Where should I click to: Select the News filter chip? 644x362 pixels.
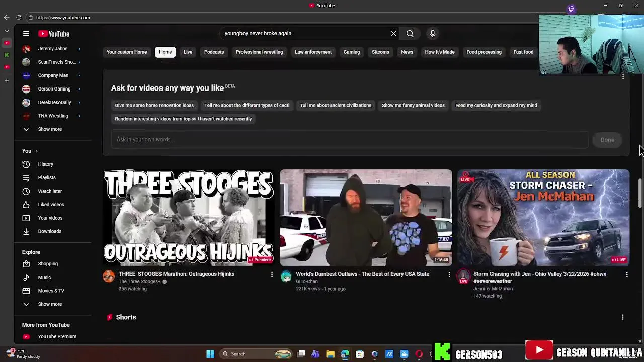coord(407,52)
